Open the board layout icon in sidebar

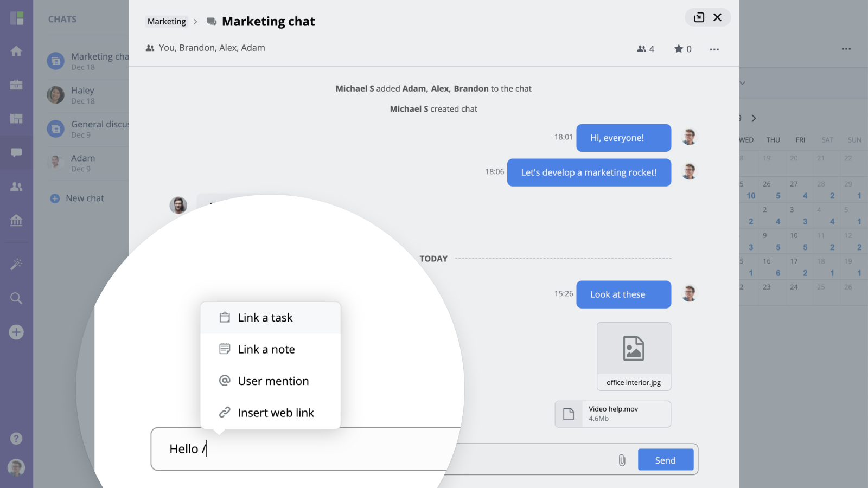click(x=16, y=119)
